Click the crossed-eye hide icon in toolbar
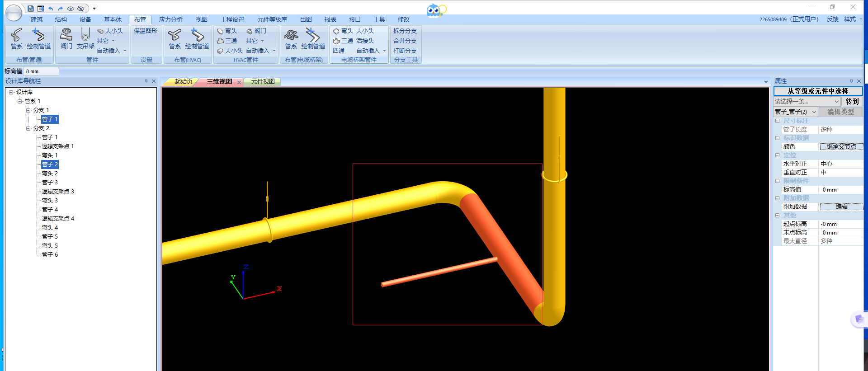The height and width of the screenshot is (371, 868). click(81, 9)
